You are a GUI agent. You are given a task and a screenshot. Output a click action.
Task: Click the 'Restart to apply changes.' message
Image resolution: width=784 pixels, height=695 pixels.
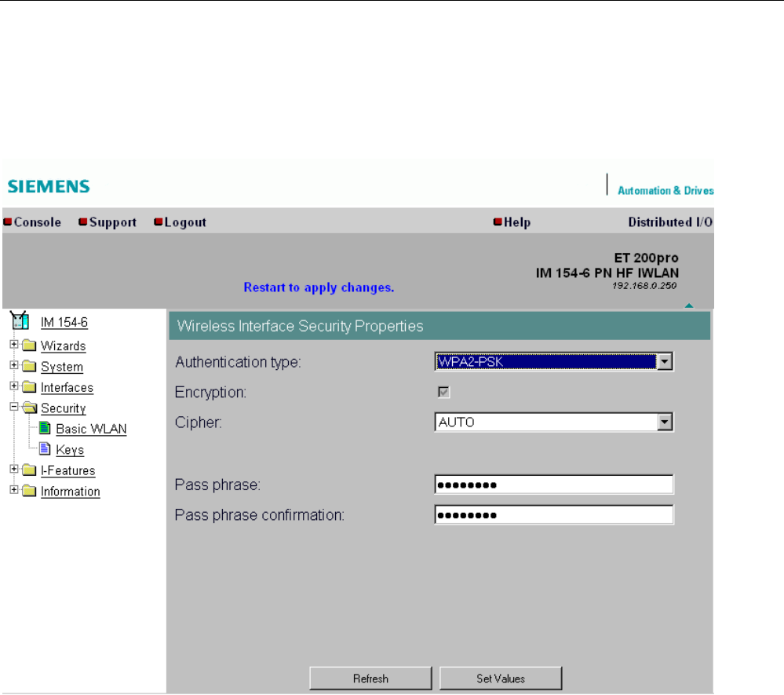[x=319, y=287]
